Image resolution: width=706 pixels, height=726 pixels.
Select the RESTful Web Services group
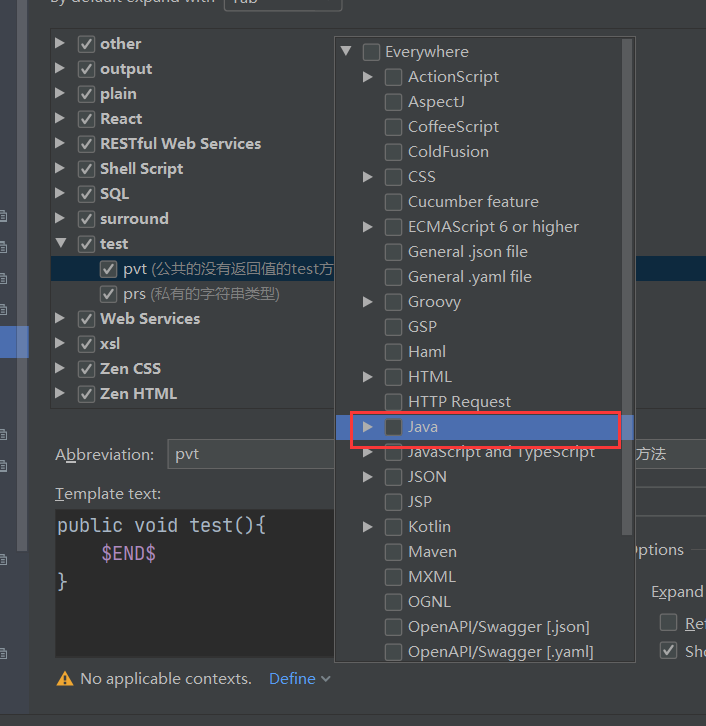point(181,144)
